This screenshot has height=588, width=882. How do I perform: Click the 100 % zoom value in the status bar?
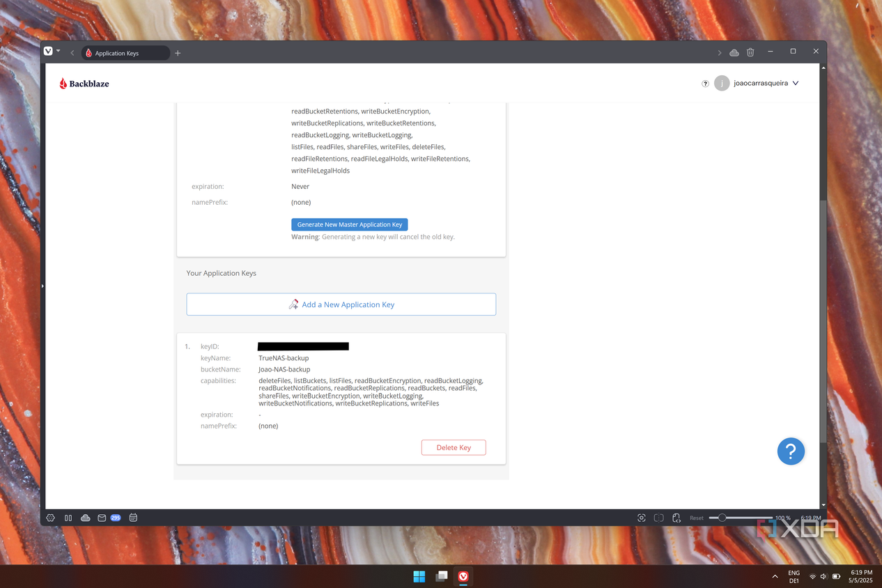pyautogui.click(x=783, y=518)
